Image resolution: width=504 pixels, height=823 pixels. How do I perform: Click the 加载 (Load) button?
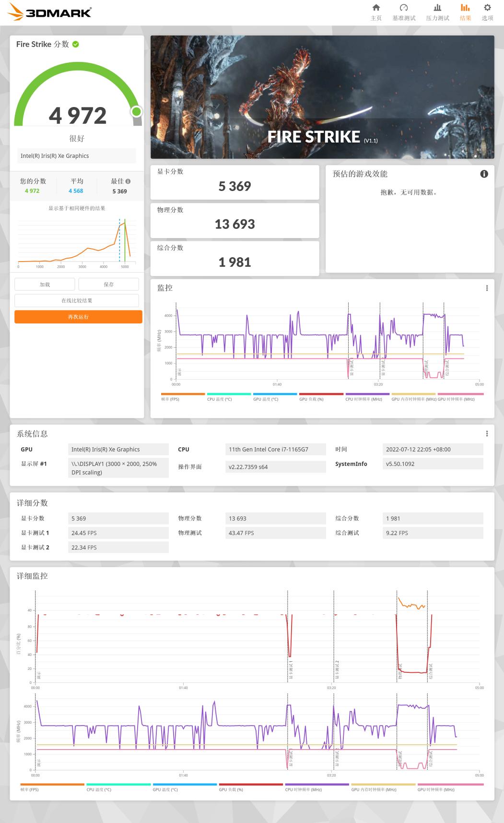point(45,285)
